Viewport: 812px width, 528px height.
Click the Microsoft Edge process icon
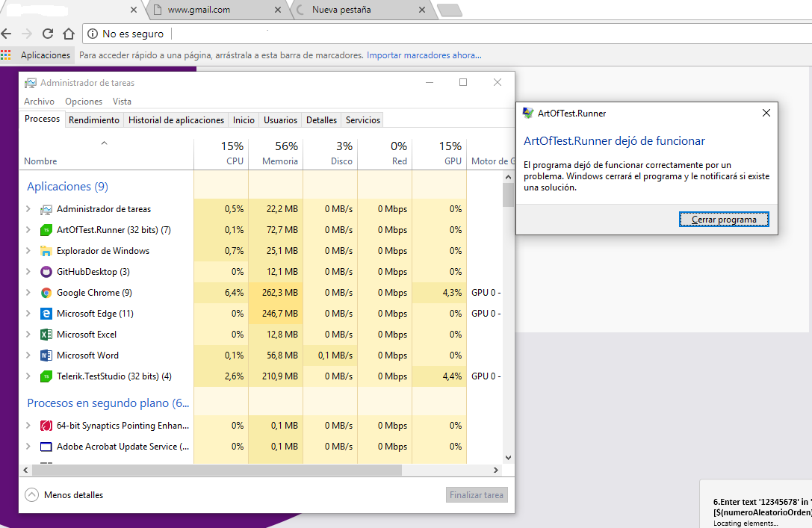point(46,314)
